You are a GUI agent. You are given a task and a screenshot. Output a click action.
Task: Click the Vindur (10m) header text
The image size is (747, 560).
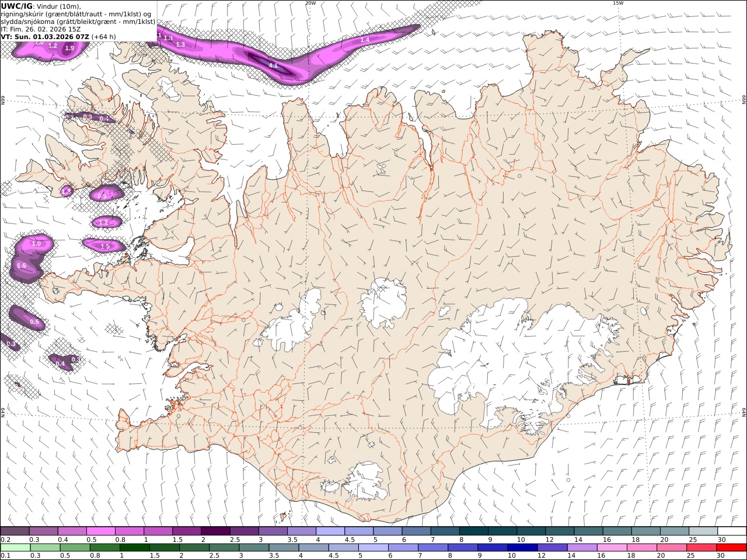coord(58,6)
